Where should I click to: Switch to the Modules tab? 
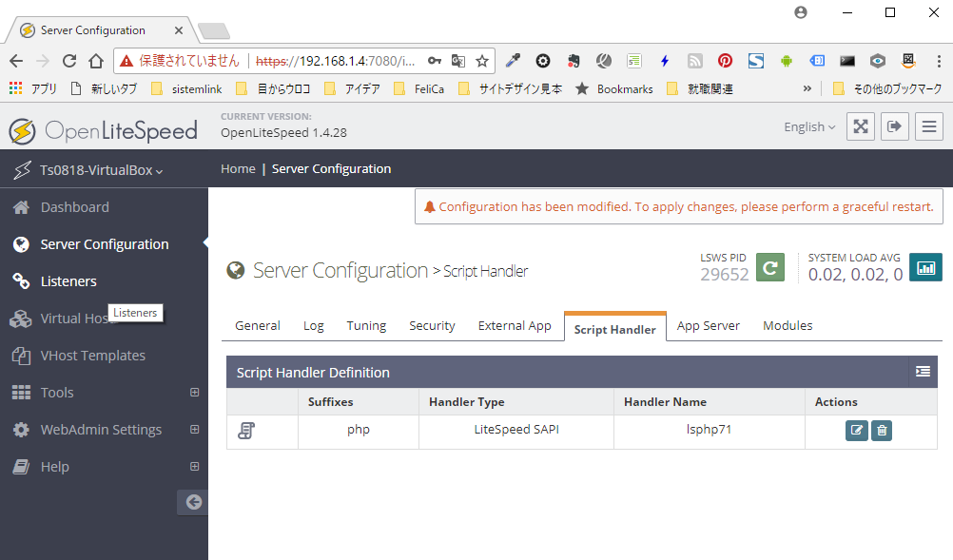click(x=788, y=325)
